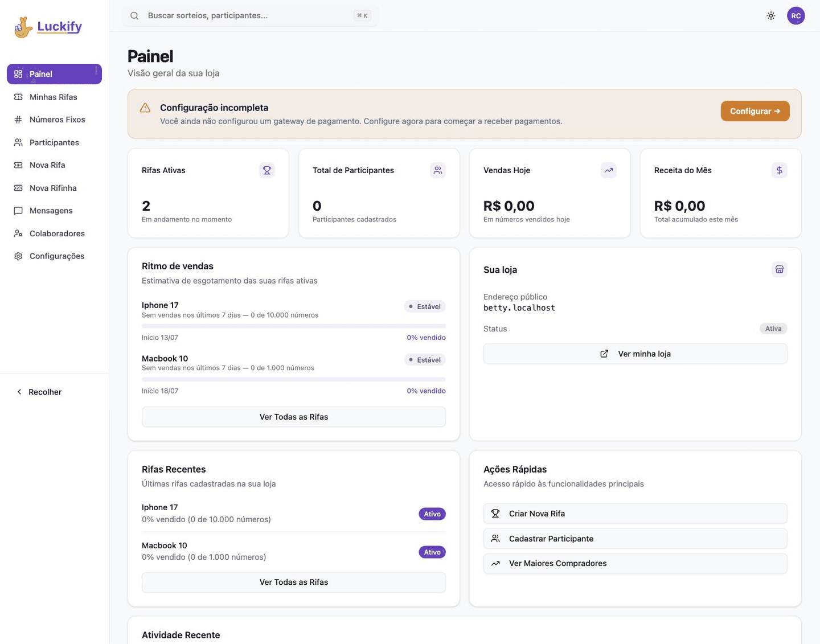Click the Ativo badge for Macbook 10

click(432, 552)
